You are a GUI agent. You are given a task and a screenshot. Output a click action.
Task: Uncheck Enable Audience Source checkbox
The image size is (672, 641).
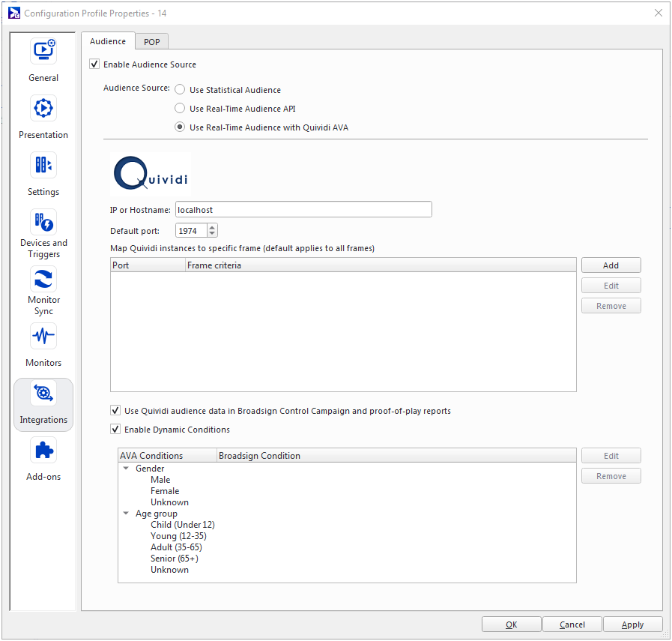[x=94, y=64]
